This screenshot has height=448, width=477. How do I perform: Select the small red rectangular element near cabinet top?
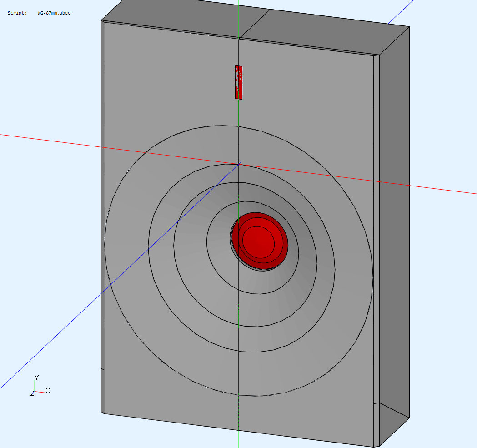239,82
